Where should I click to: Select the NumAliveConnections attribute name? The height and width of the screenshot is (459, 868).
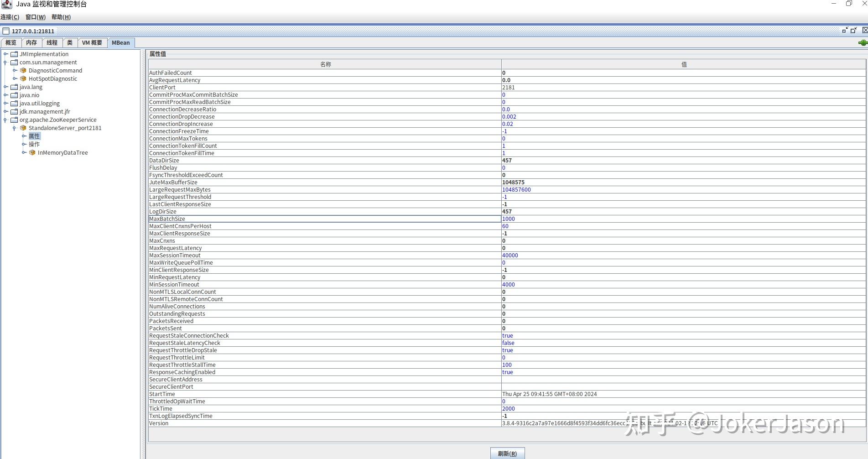[x=177, y=306]
